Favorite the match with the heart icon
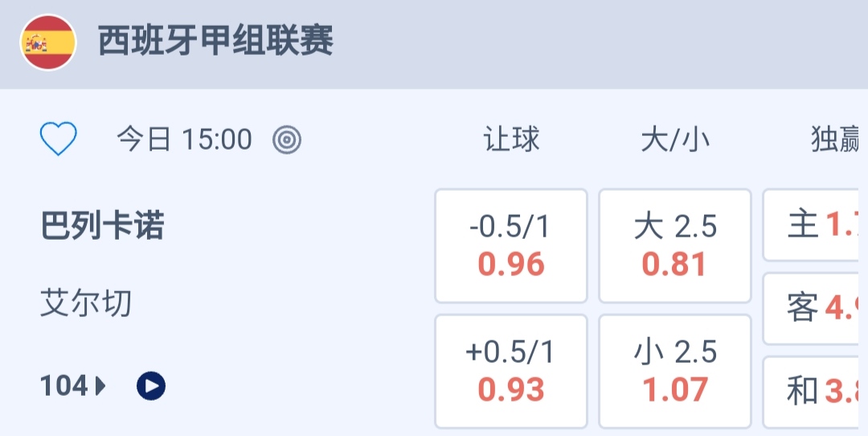This screenshot has width=868, height=436. tap(59, 139)
